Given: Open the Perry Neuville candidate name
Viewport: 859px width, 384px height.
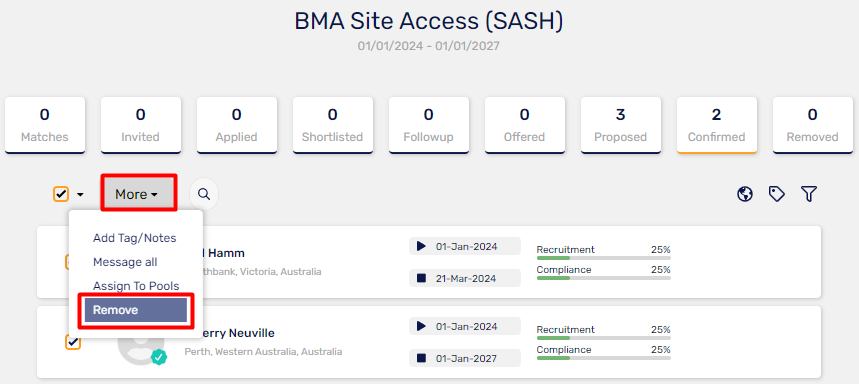Looking at the screenshot, I should [x=230, y=333].
